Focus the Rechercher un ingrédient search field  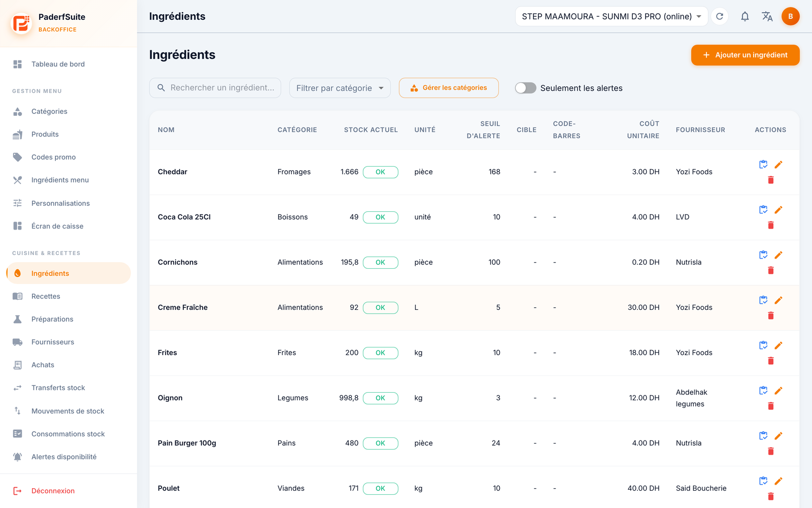pyautogui.click(x=215, y=88)
